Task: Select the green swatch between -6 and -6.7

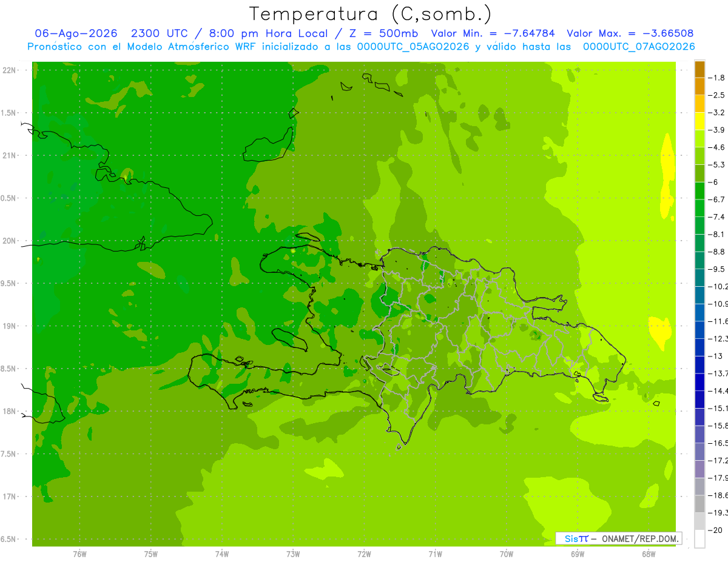Action: (x=699, y=191)
